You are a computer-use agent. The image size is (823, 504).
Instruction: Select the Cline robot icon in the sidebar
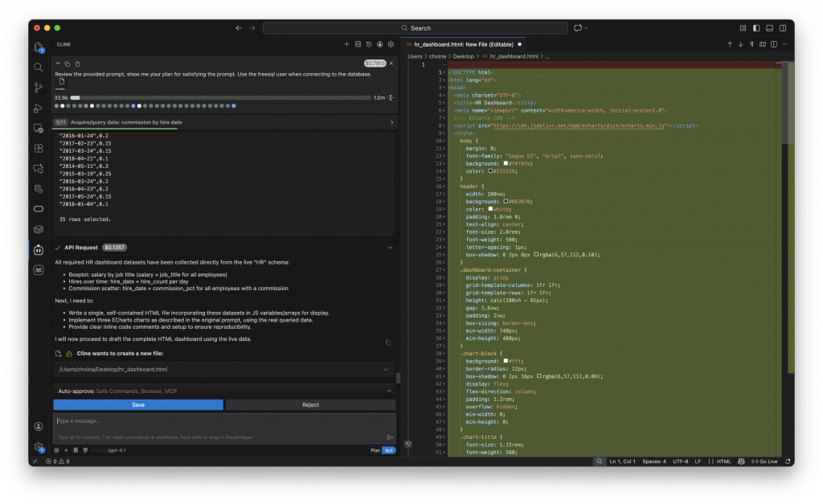click(38, 250)
